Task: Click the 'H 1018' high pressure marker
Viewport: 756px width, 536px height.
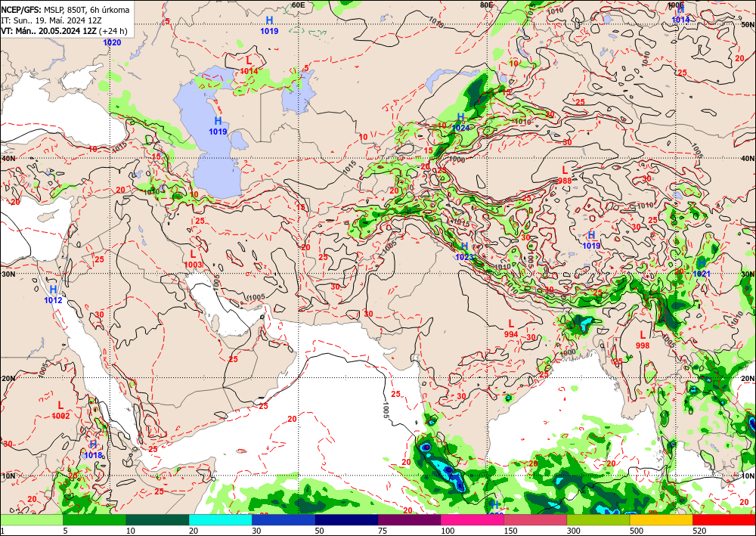Action: 93,449
